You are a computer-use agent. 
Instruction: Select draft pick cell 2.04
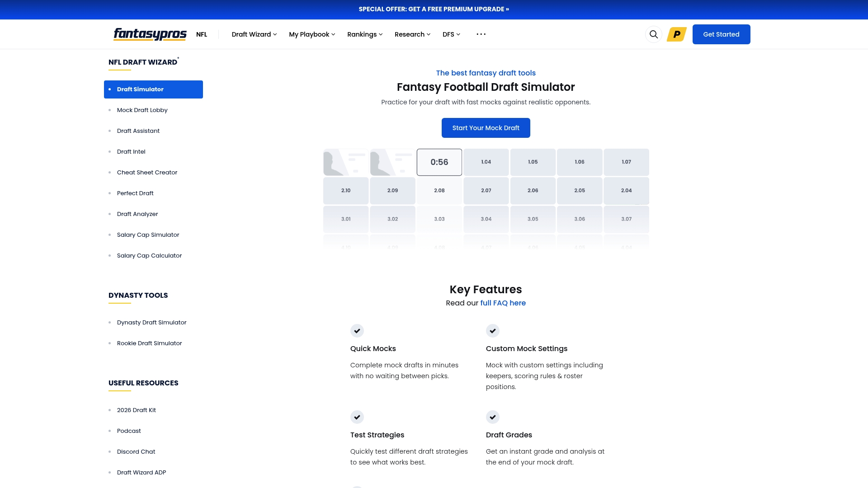(x=626, y=191)
